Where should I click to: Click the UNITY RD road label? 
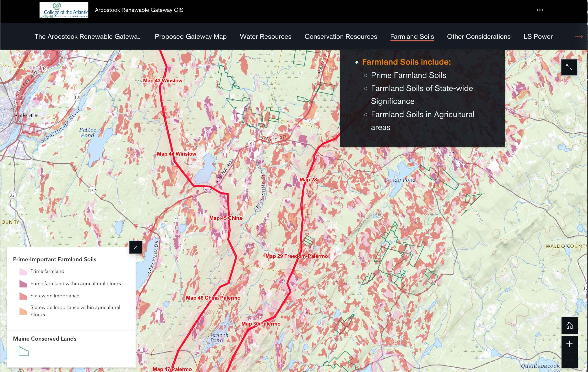274,138
